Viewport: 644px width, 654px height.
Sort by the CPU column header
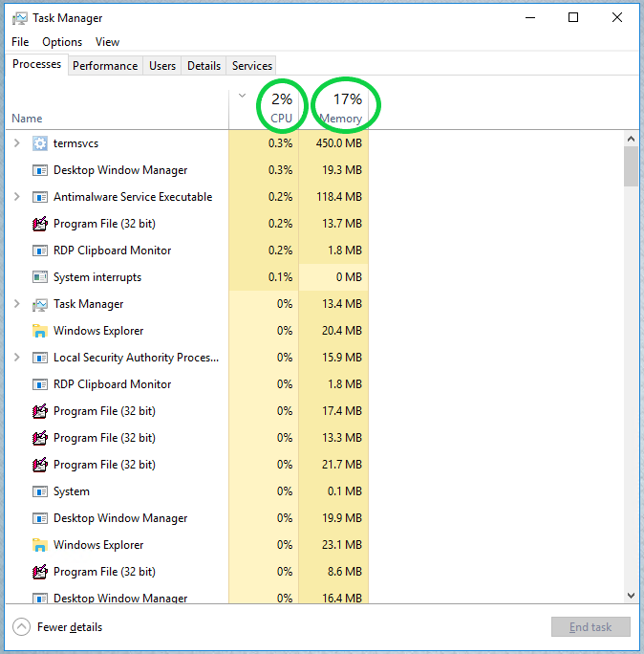(x=281, y=119)
